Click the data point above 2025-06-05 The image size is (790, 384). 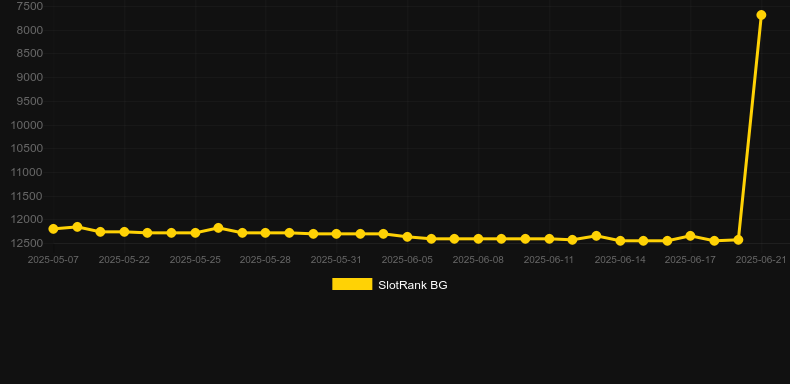point(407,237)
